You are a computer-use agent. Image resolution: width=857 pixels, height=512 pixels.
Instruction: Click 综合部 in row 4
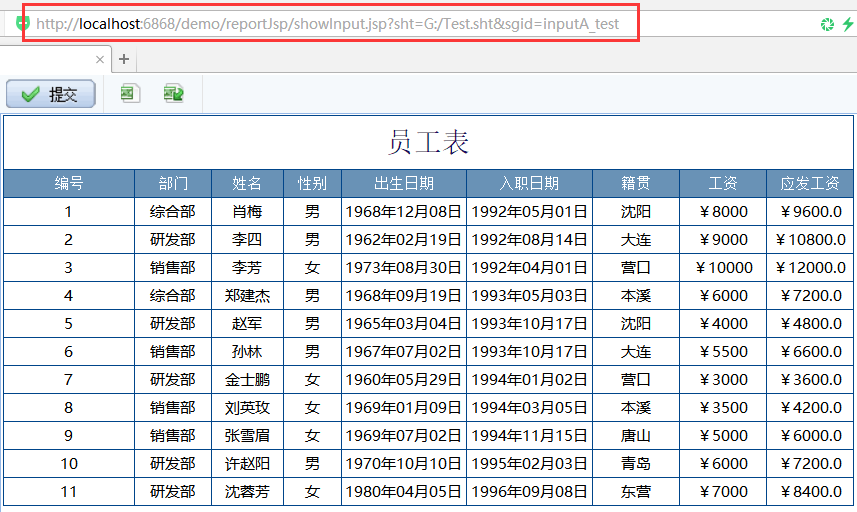pos(173,296)
